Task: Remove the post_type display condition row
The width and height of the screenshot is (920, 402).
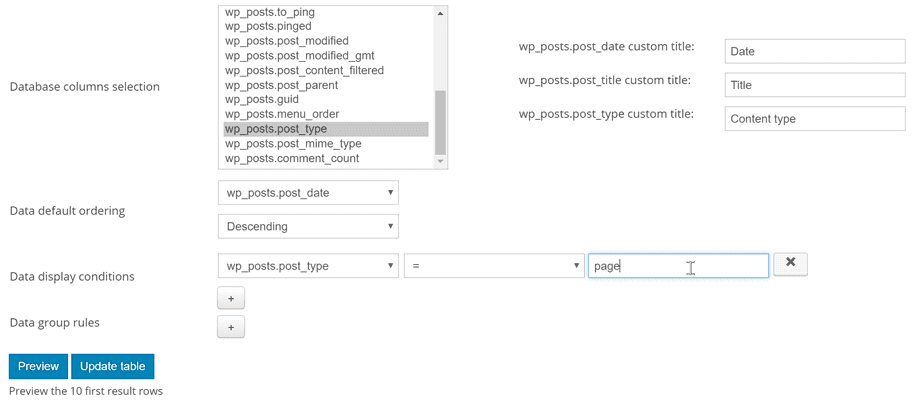Action: click(790, 264)
